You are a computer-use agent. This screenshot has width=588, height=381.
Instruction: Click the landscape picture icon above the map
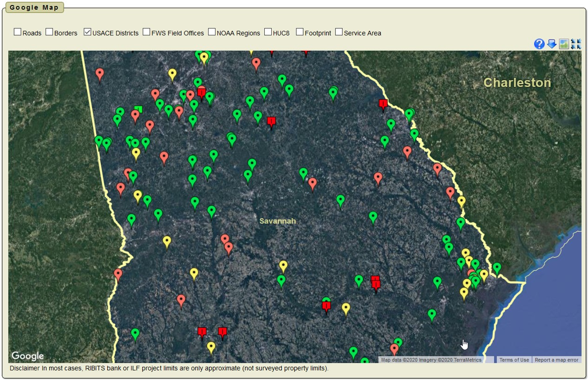point(564,44)
